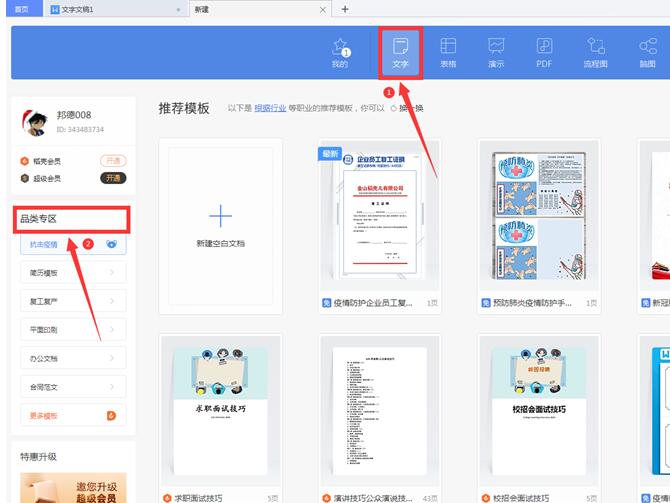Click the orange badge icon before 求职面试技巧
This screenshot has height=503, width=670.
click(x=167, y=498)
